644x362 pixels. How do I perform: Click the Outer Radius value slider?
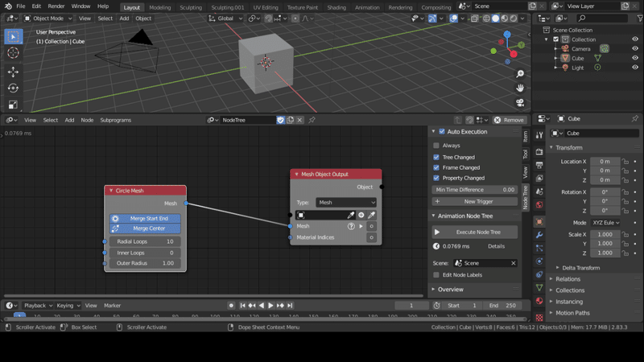tap(143, 263)
